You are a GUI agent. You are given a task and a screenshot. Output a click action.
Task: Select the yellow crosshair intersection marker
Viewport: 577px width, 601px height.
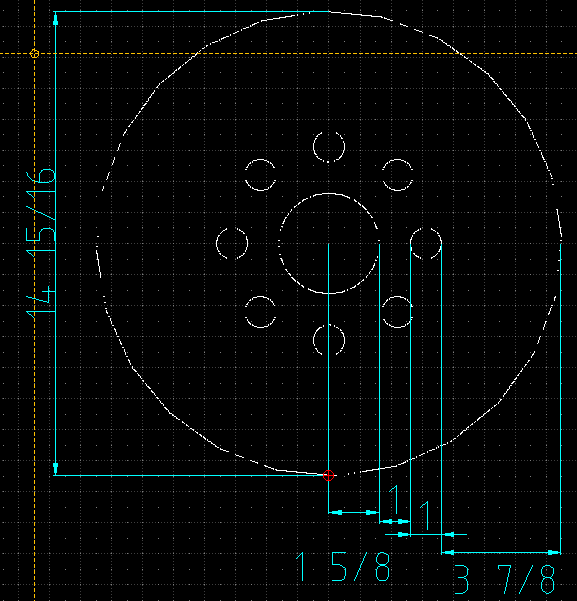click(35, 54)
